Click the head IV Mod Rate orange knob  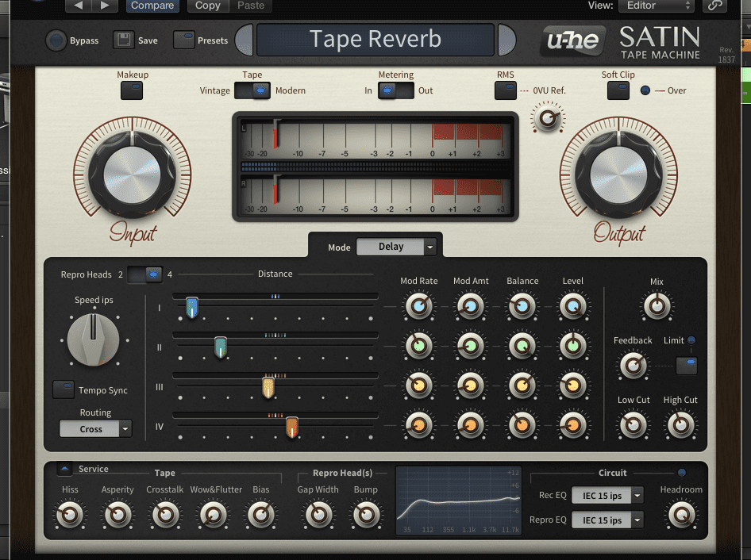[x=419, y=425]
